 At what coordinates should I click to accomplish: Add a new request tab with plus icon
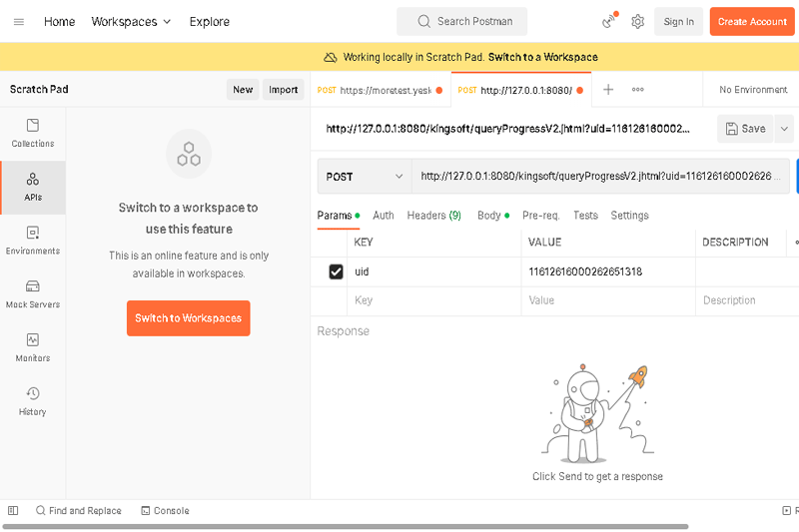click(608, 90)
